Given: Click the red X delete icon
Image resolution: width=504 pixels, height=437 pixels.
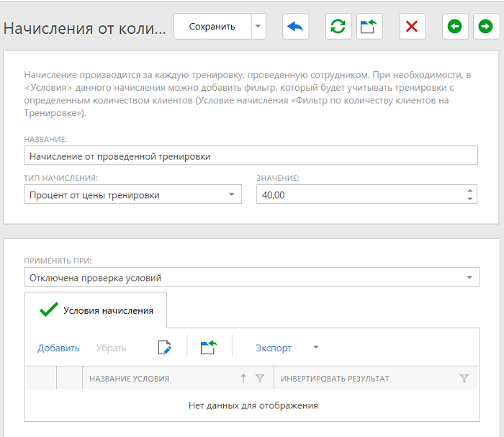Looking at the screenshot, I should tap(412, 27).
